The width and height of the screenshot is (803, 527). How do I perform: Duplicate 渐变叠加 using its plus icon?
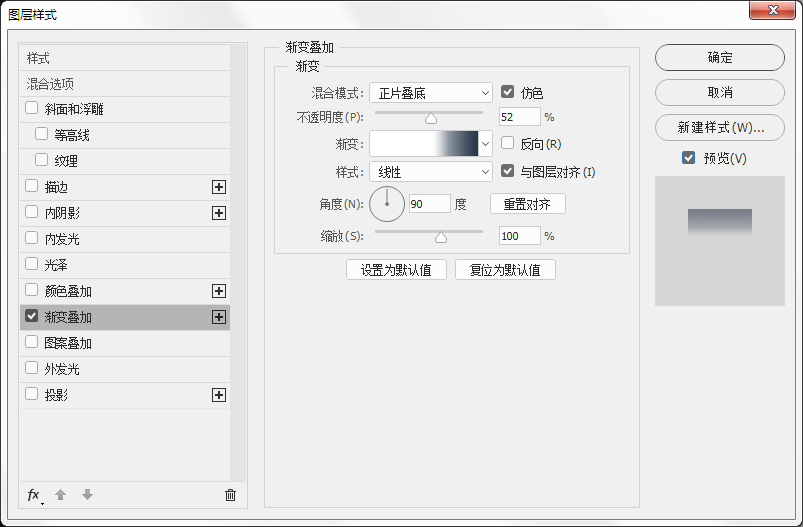219,317
